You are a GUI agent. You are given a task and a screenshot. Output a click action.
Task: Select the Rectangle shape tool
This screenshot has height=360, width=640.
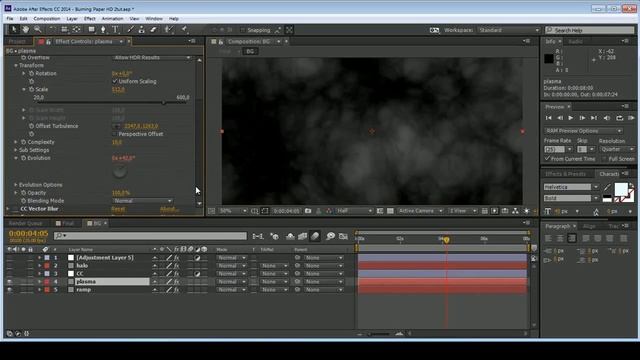(91, 29)
